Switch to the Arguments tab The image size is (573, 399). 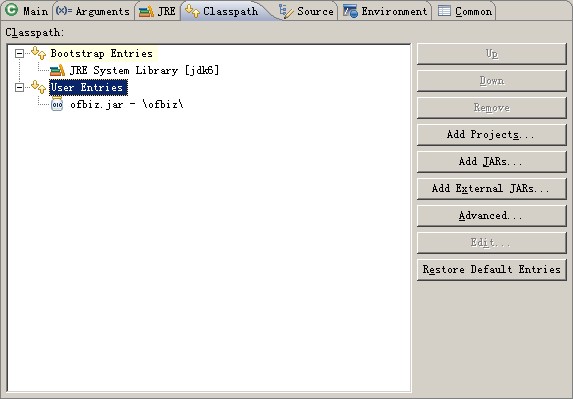(x=93, y=11)
